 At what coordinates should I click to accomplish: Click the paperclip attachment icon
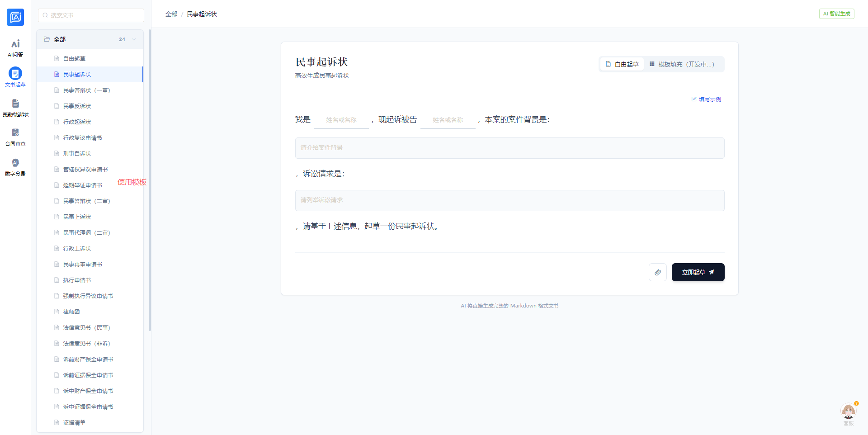coord(657,272)
